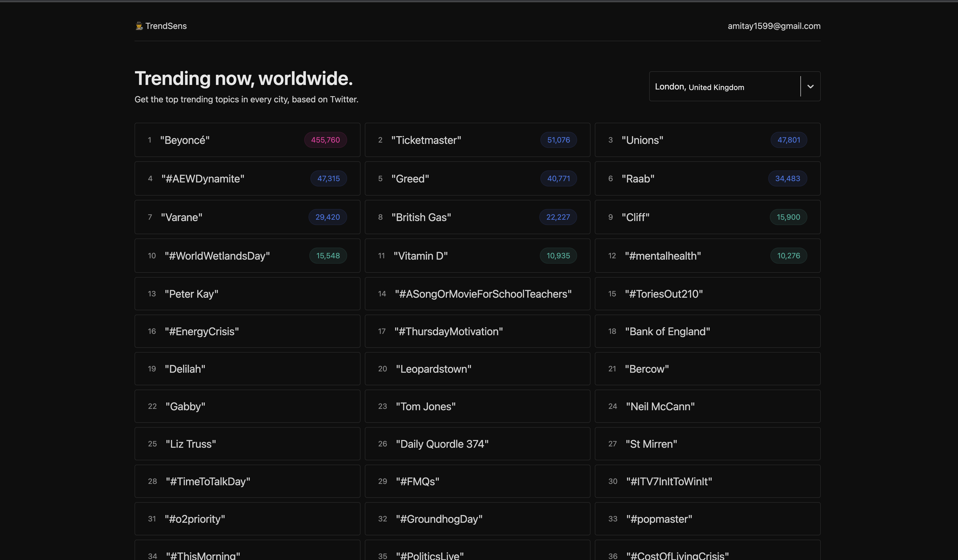This screenshot has height=560, width=958.
Task: Select the "#mentalhealth" hashtag trend
Action: click(x=707, y=256)
